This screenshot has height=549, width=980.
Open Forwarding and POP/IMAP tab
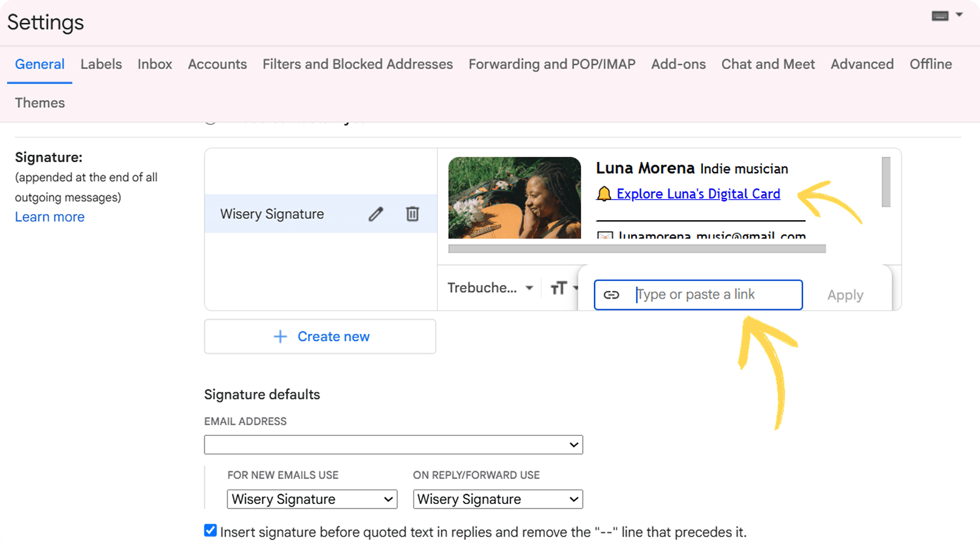point(552,64)
